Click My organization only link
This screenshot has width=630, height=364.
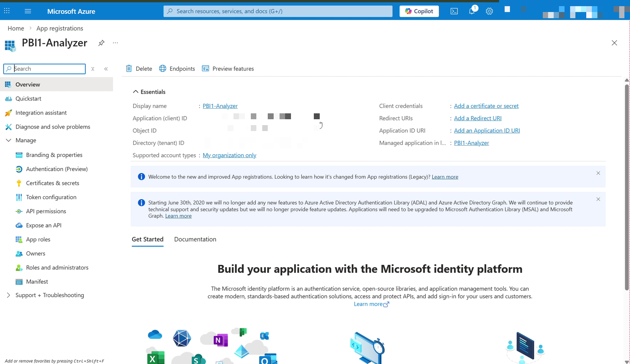(x=230, y=155)
